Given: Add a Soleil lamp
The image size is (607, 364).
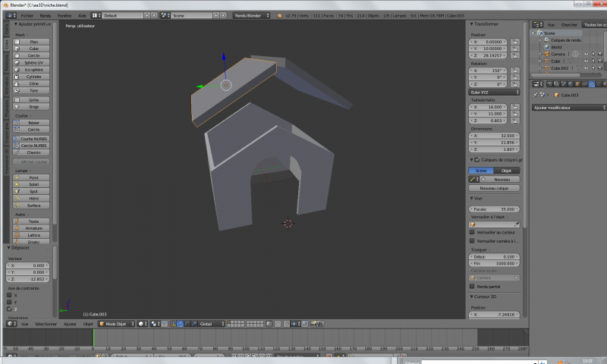Looking at the screenshot, I should 34,184.
